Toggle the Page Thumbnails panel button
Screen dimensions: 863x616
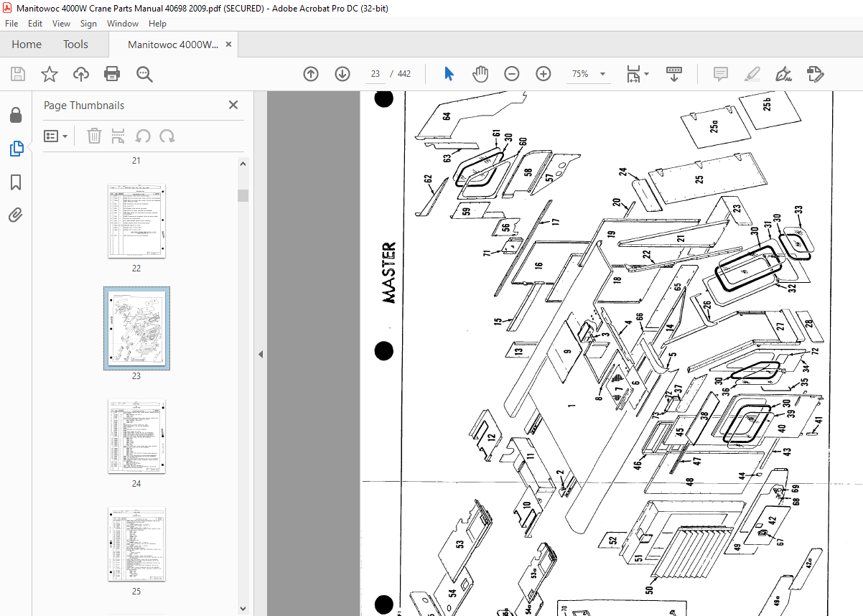(16, 149)
